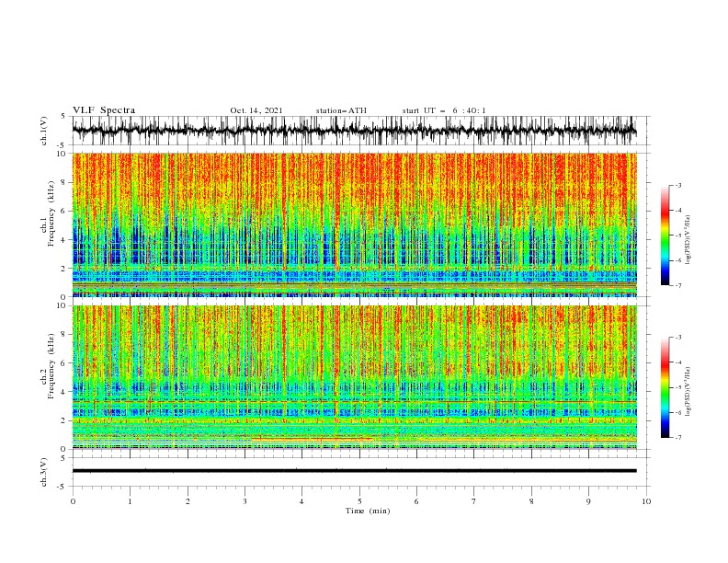The image size is (728, 563).
Task: Click the lower colorbar "log(PSD)(V²/Hz)" label
Action: point(688,391)
